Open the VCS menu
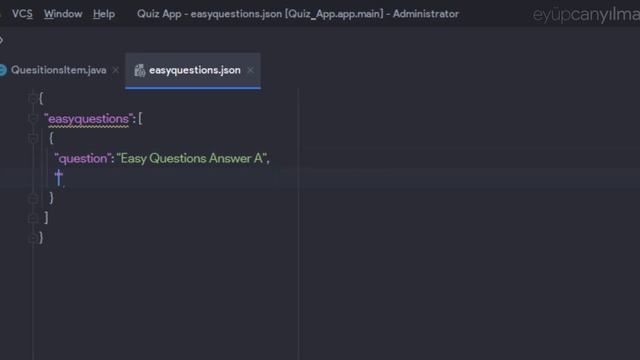The height and width of the screenshot is (360, 640). 22,14
